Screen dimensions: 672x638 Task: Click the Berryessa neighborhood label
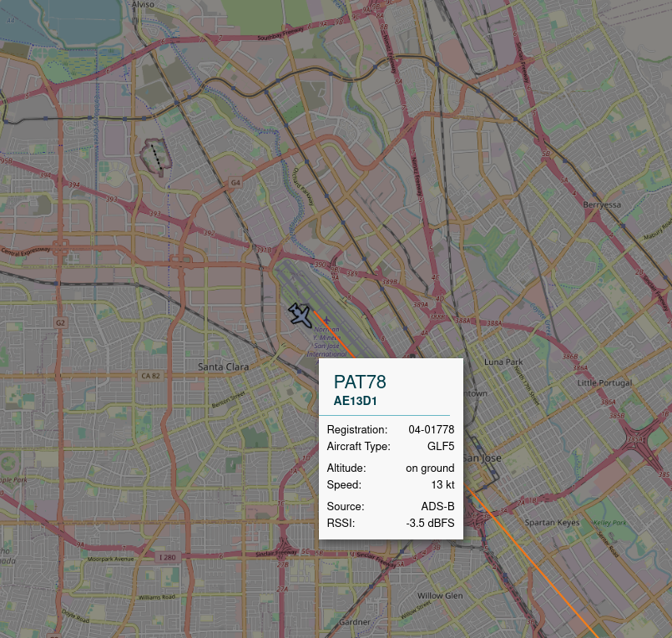click(602, 205)
